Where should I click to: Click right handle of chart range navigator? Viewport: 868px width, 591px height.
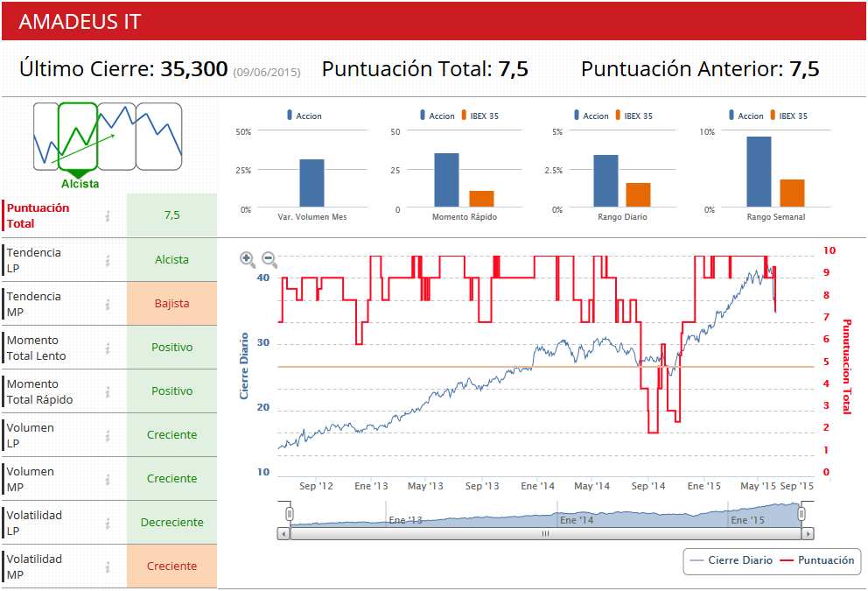(801, 514)
